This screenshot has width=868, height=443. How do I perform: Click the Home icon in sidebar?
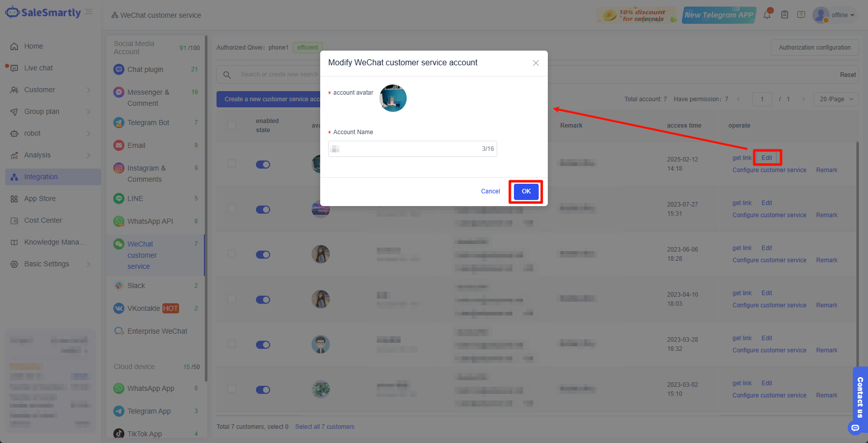(x=14, y=46)
